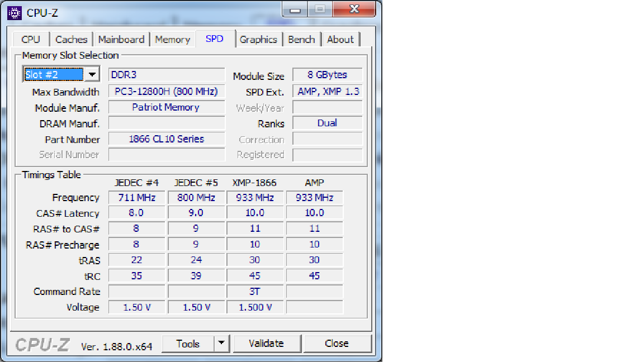Image resolution: width=644 pixels, height=362 pixels.
Task: Open the Tools button
Action: click(188, 344)
